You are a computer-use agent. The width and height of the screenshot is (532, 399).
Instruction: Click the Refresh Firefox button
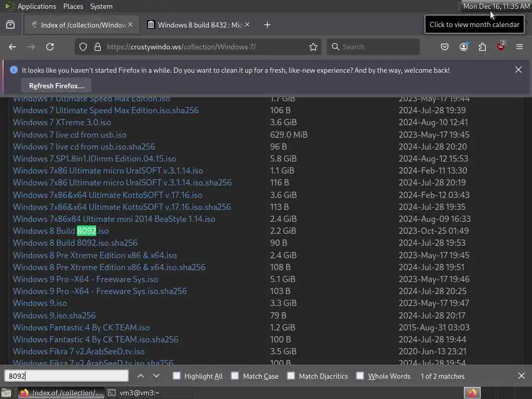point(57,86)
